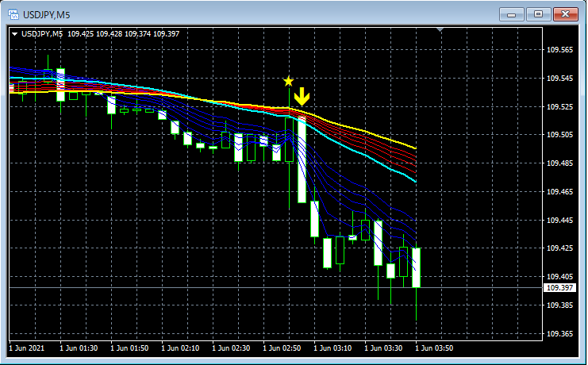Click the current price label 109.397
Viewport: 588px width, 365px height.
point(559,288)
